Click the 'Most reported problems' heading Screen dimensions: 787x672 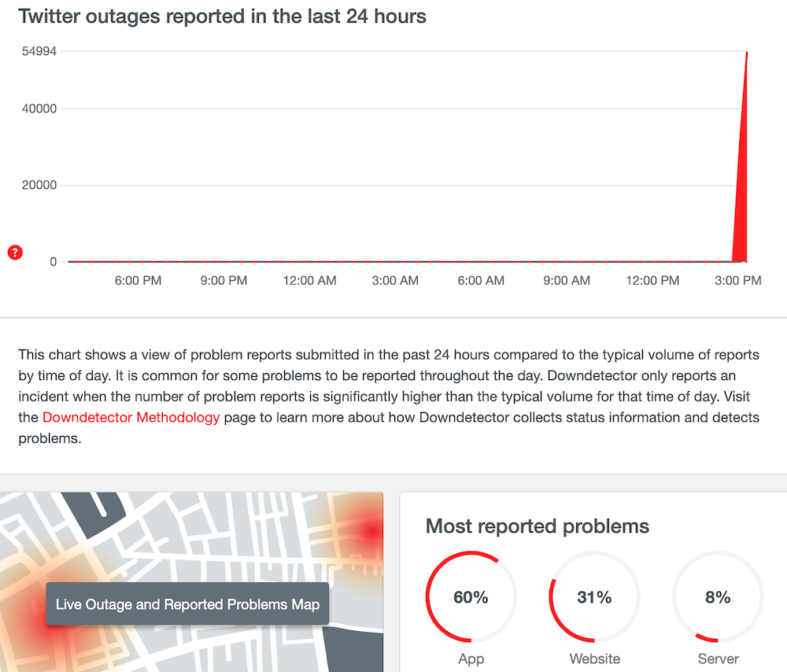537,526
